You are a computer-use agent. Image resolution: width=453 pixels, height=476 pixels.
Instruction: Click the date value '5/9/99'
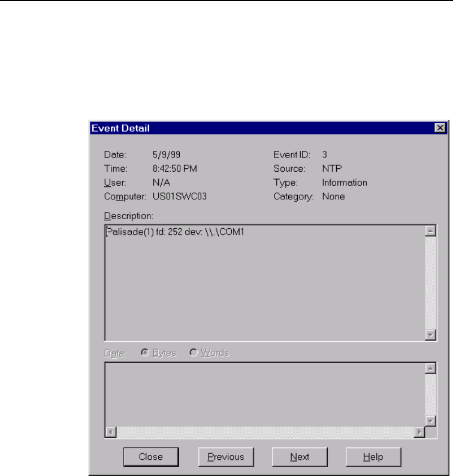click(x=167, y=155)
